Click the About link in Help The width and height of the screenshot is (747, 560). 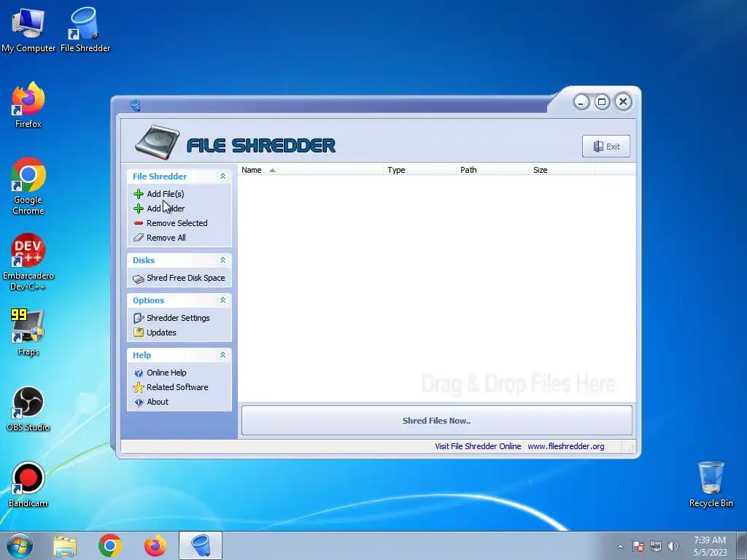click(158, 402)
